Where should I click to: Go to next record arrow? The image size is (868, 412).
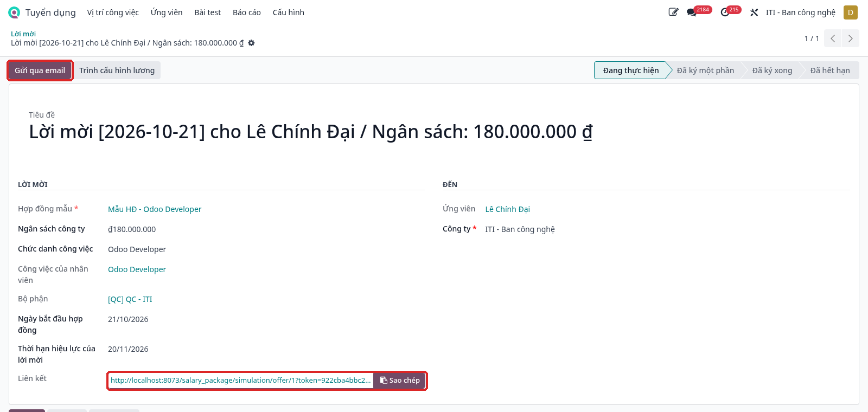click(850, 38)
